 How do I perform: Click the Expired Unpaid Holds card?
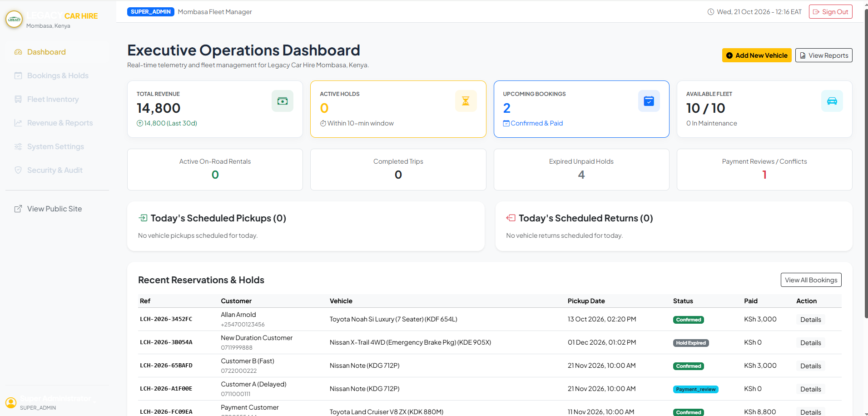click(581, 170)
